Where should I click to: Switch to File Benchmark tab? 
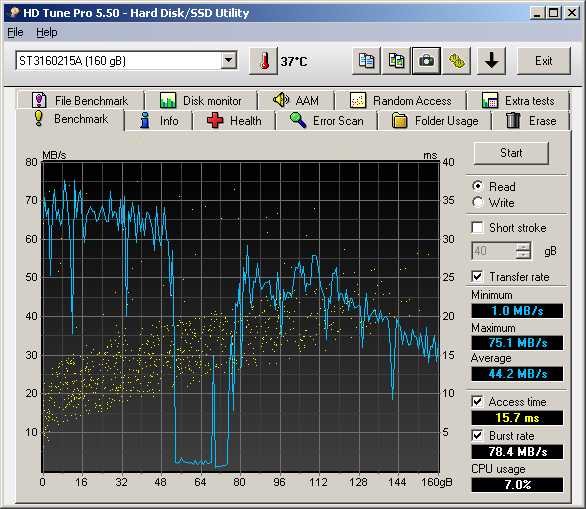[80, 101]
